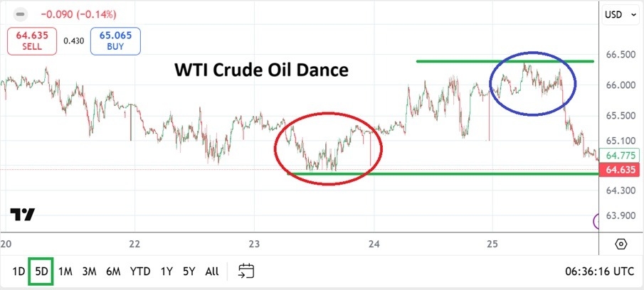Switch to the 1Y time range
Viewport: 644px width, 290px height.
(167, 271)
